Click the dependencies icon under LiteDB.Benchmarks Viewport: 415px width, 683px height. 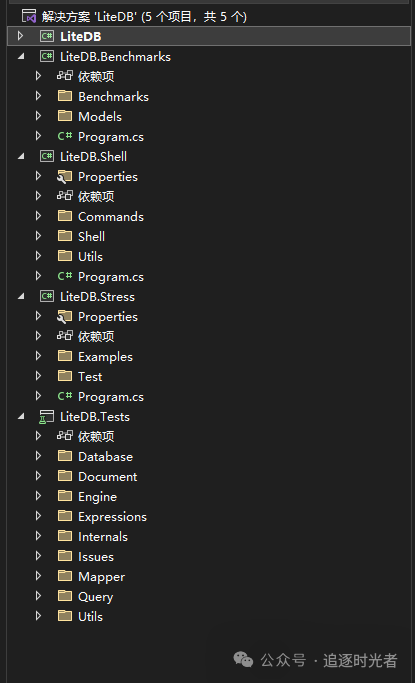(x=64, y=76)
